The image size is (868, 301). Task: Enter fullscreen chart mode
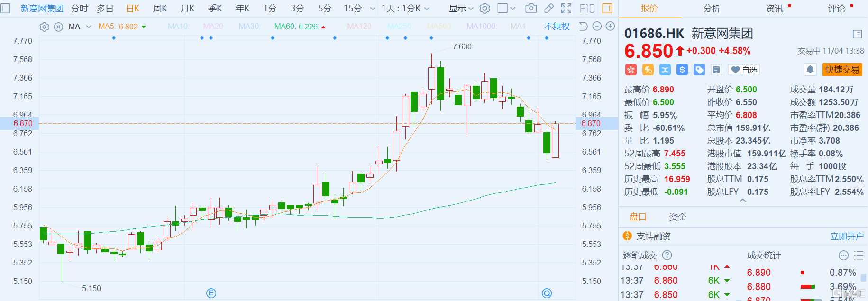coord(566,8)
